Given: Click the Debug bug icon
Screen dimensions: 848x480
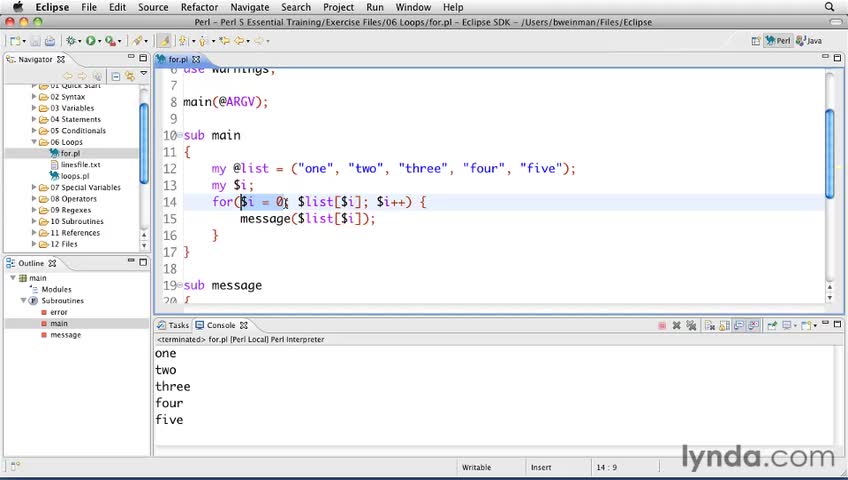Looking at the screenshot, I should click(70, 41).
